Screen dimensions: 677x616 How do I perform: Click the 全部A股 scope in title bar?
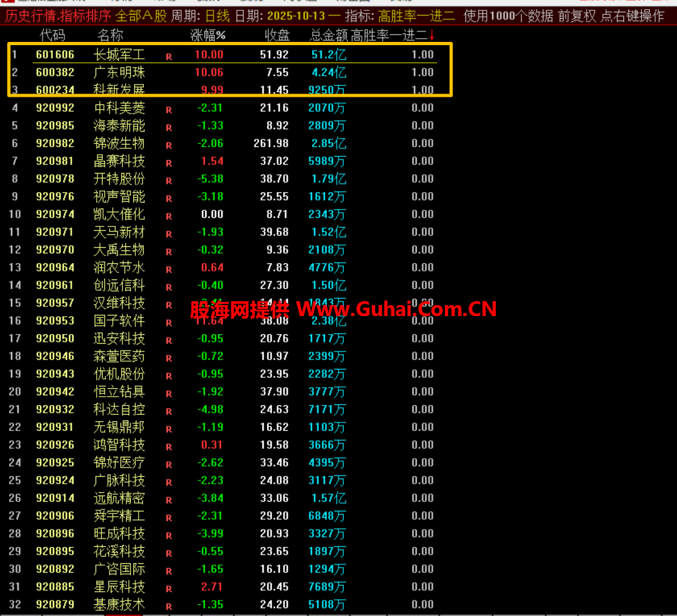(141, 16)
